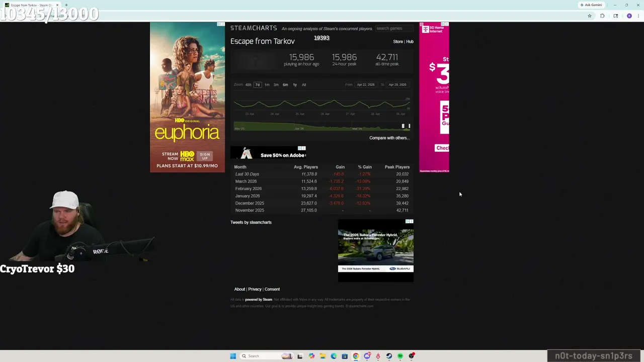This screenshot has height=362, width=644.
Task: Click the Chrome taskbar icon
Action: (356, 356)
